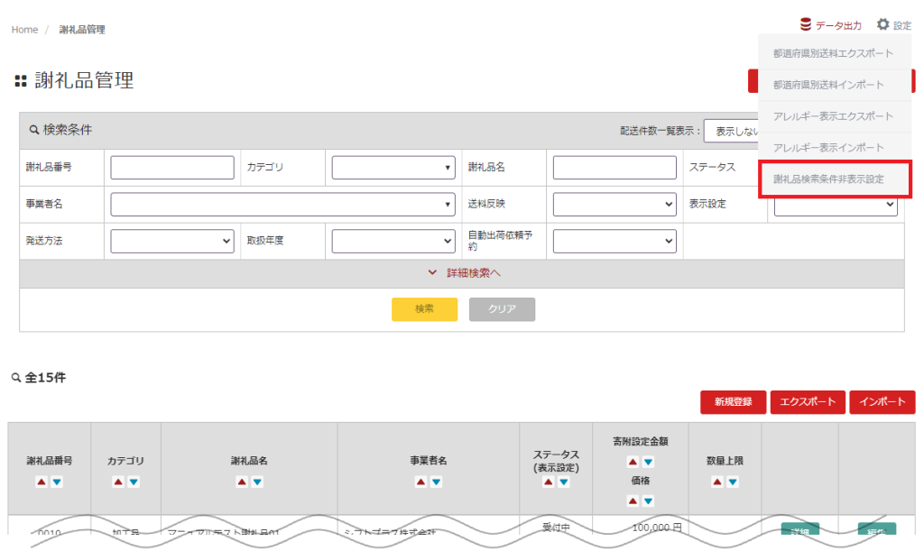Viewport: 924px width, 560px height.
Task: Sort 事業者名 column ascending with red arrow
Action: 420,482
